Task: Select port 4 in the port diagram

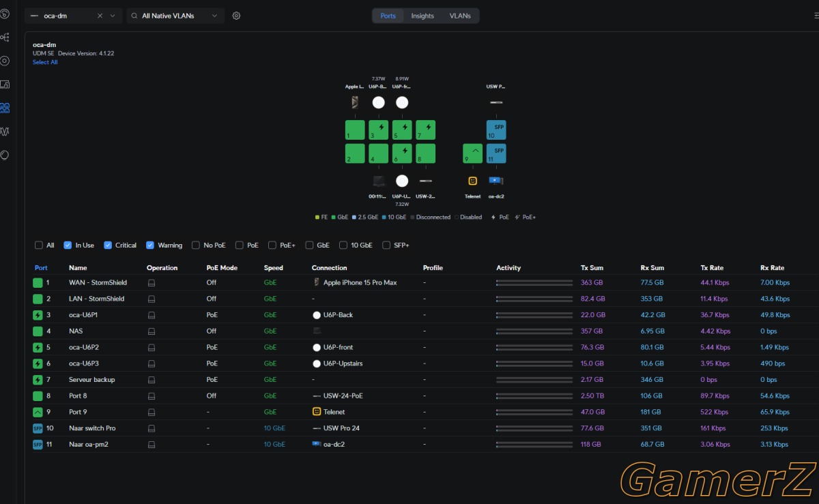Action: 379,153
